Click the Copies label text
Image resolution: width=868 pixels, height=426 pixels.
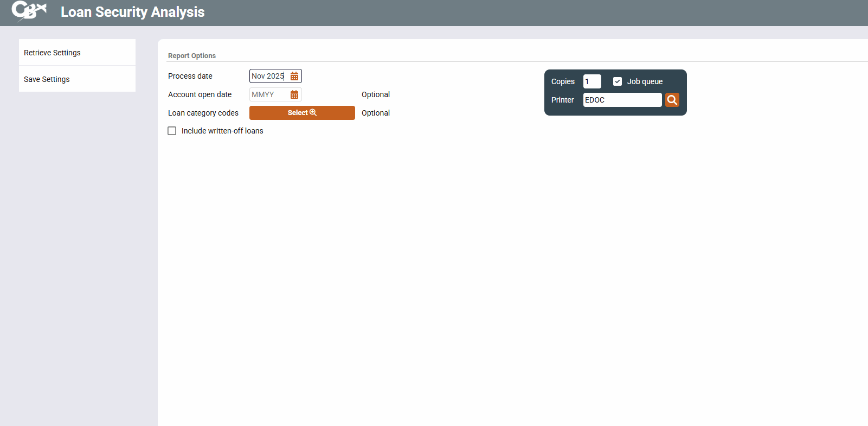pyautogui.click(x=563, y=81)
